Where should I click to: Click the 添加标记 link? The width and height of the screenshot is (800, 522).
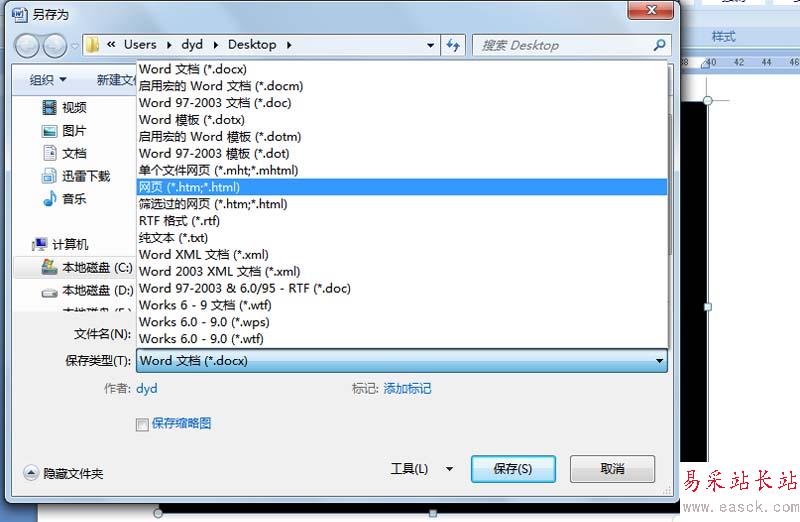pos(407,389)
